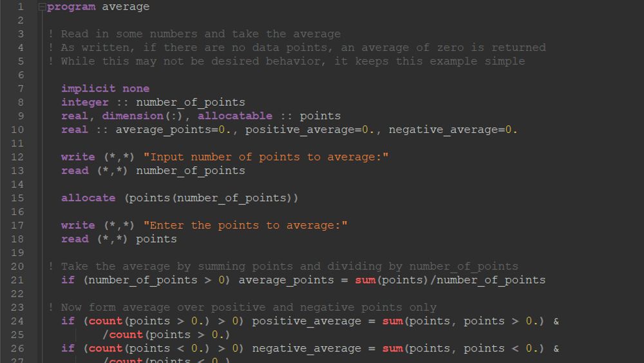644x363 pixels.
Task: Click the string "Enter the points to average:"
Action: coord(245,225)
